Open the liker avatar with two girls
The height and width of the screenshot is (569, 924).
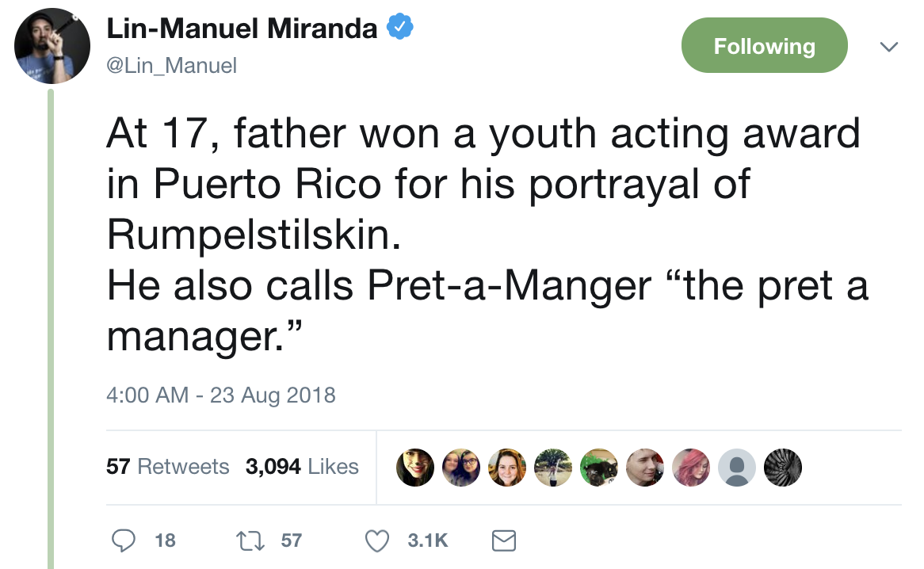(461, 468)
